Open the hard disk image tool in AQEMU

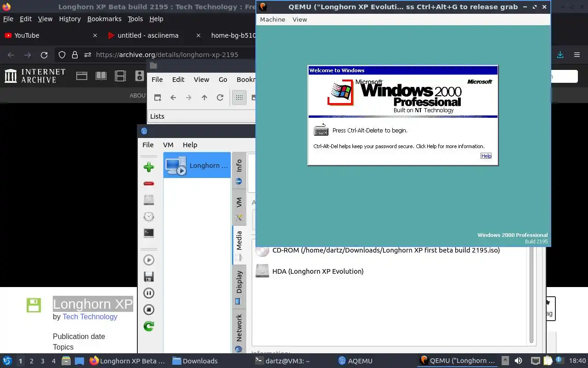(x=148, y=200)
